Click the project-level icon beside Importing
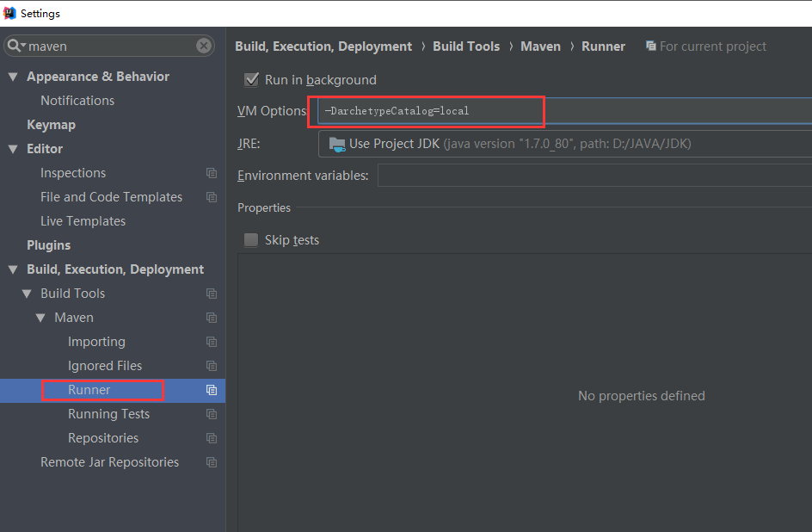Screen dimensions: 812x532 click(x=212, y=342)
